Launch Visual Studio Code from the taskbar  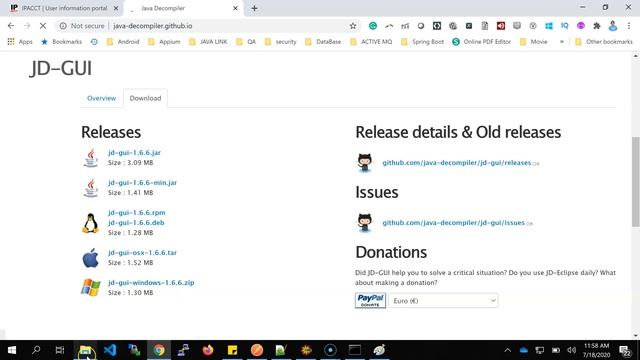pyautogui.click(x=110, y=350)
